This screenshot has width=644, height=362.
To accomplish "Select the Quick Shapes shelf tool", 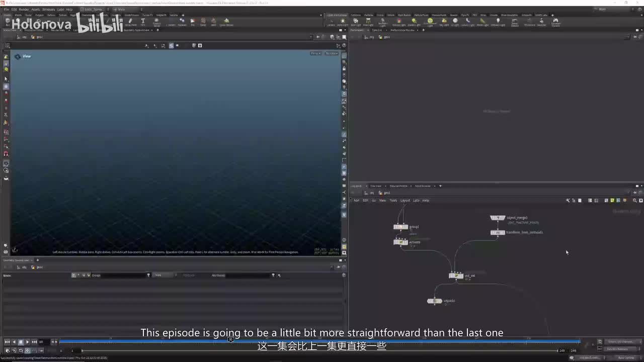I will (x=226, y=22).
